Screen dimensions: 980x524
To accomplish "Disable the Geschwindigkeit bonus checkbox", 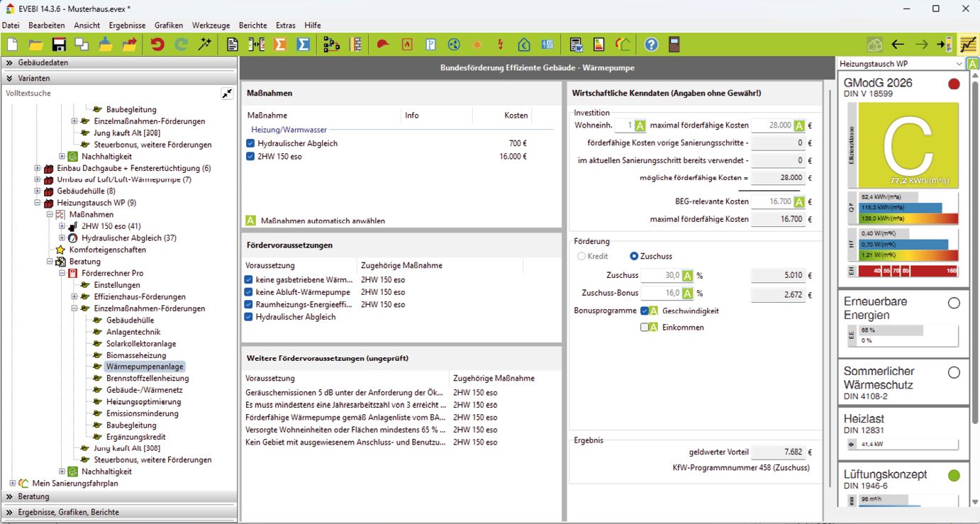I will (x=645, y=311).
